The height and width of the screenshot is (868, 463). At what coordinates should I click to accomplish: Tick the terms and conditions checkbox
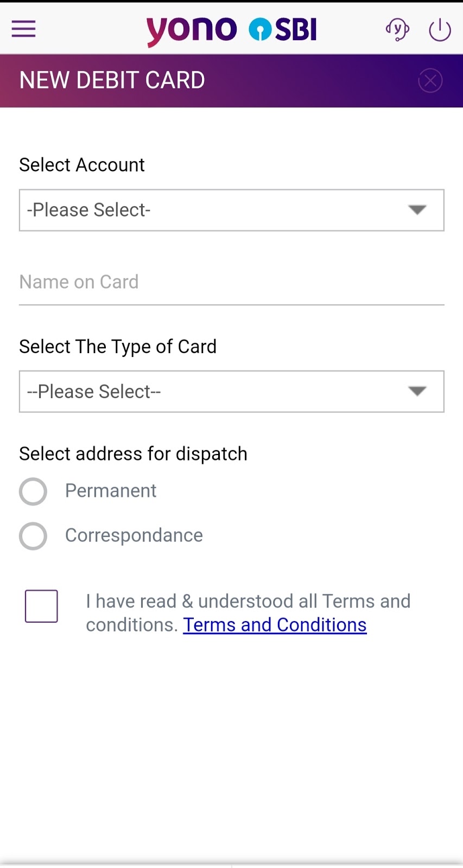(x=41, y=606)
